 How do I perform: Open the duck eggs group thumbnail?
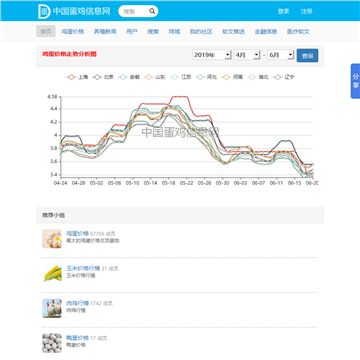coord(52,343)
